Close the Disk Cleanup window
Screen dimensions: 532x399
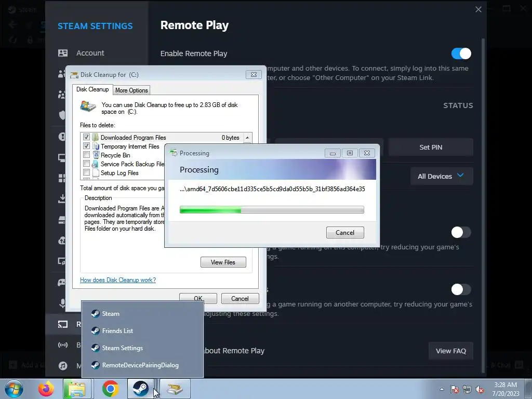pyautogui.click(x=254, y=75)
